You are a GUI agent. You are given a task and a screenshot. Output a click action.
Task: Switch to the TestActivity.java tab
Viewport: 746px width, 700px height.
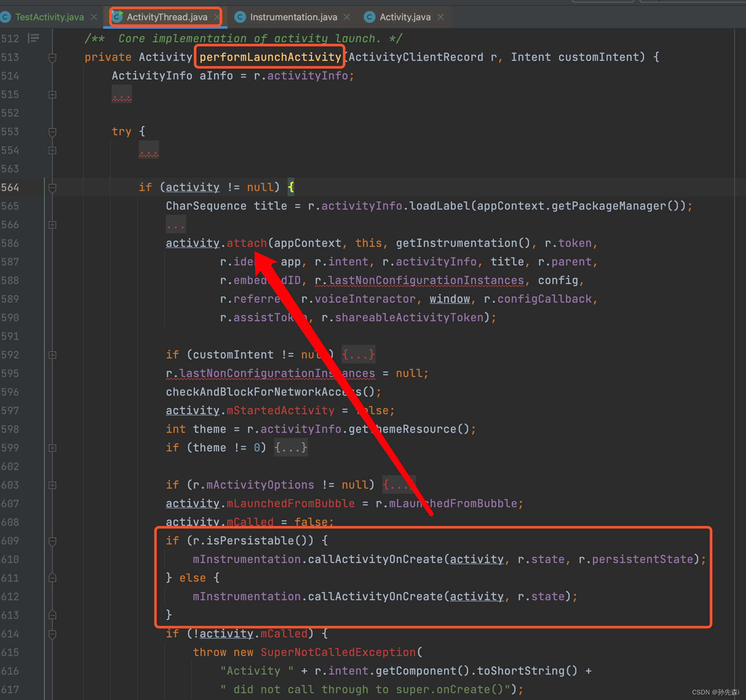click(49, 17)
